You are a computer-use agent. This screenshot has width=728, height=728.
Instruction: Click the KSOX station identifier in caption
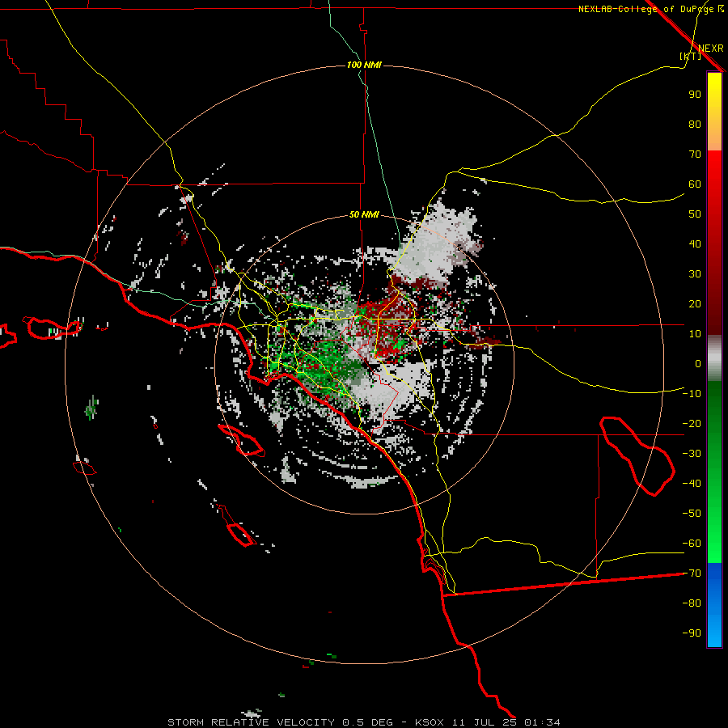(430, 722)
